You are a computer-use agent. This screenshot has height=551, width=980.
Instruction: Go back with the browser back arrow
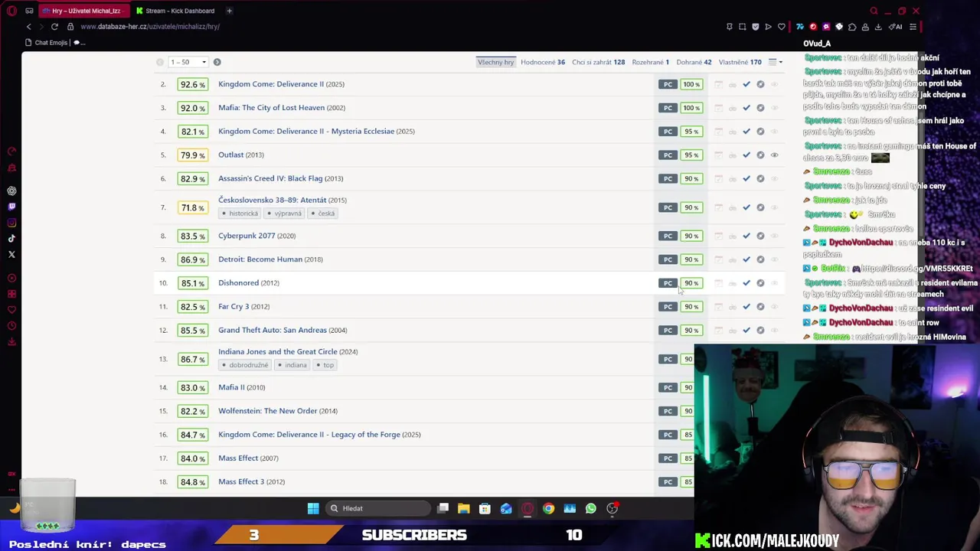[29, 27]
